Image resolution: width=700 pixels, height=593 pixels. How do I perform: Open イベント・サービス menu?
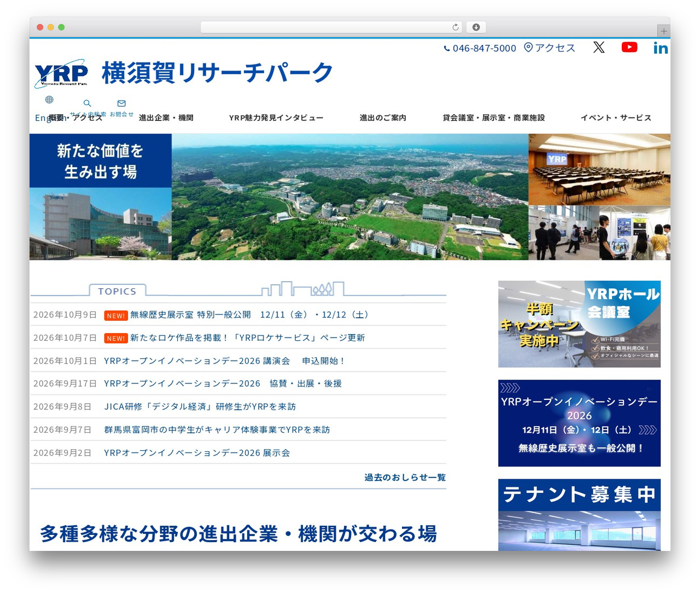pyautogui.click(x=616, y=118)
